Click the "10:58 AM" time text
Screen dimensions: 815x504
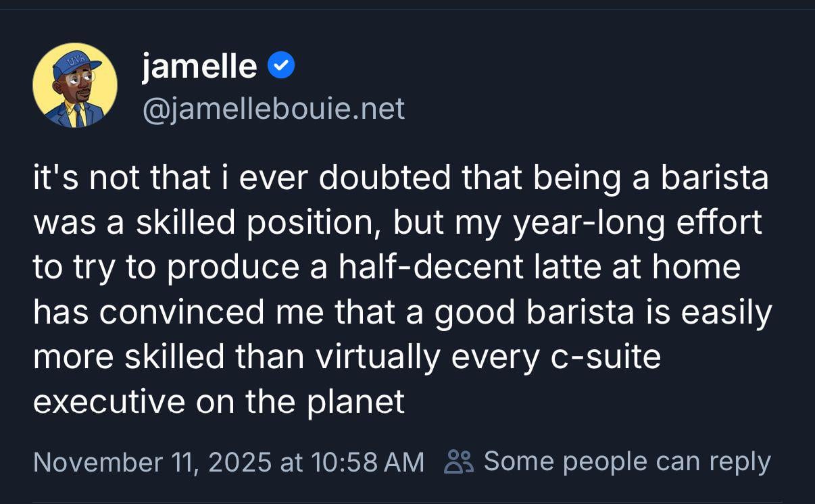[368, 462]
